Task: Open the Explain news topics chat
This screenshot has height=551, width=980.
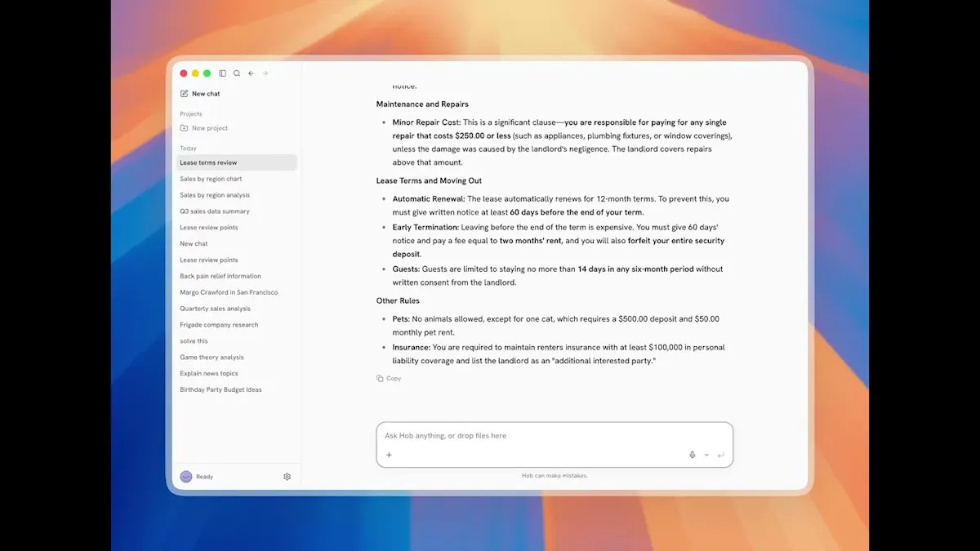Action: click(237, 374)
